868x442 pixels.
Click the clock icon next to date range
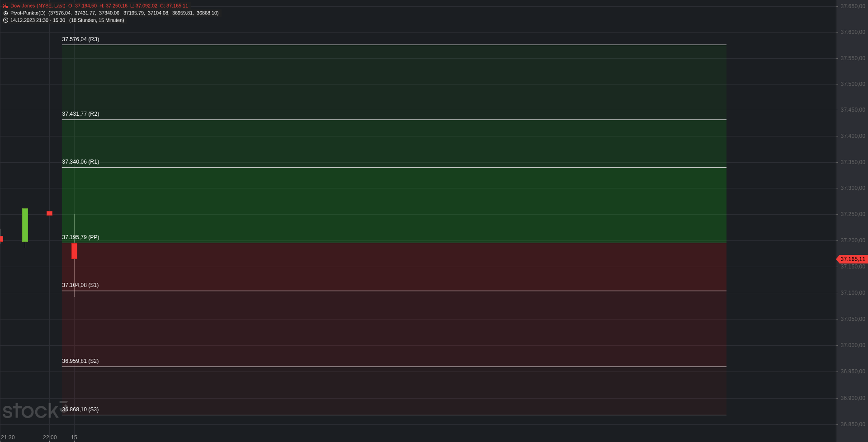(5, 20)
